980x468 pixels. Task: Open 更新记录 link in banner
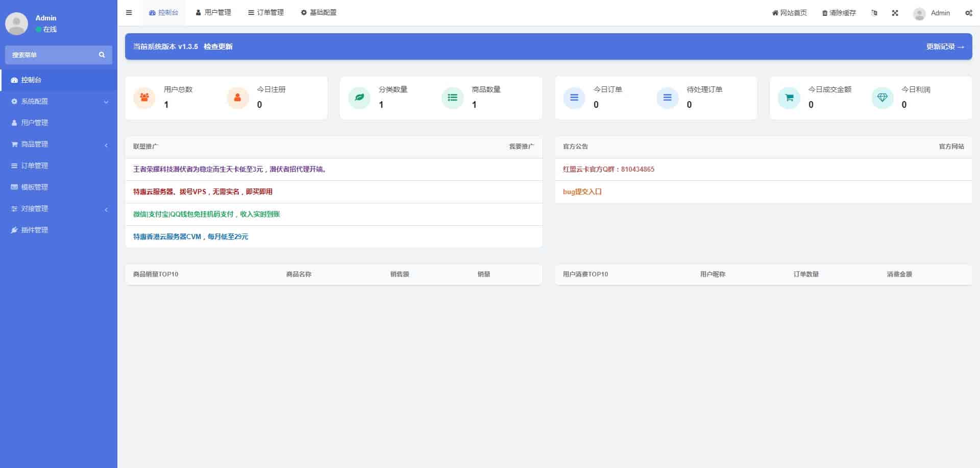(944, 46)
